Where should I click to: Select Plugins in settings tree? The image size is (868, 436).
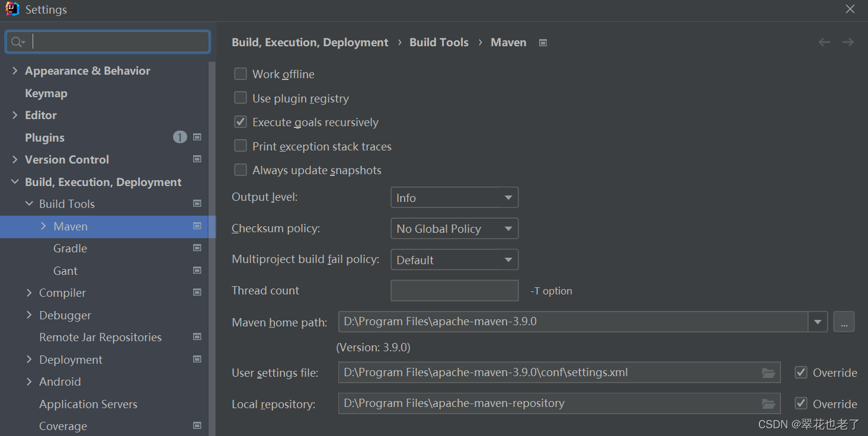pos(44,137)
